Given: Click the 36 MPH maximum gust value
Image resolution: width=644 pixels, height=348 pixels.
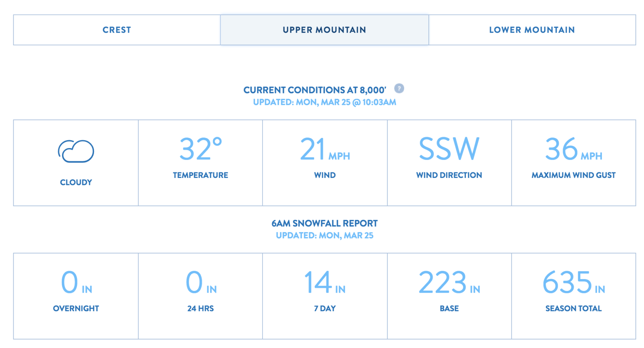Looking at the screenshot, I should 574,150.
